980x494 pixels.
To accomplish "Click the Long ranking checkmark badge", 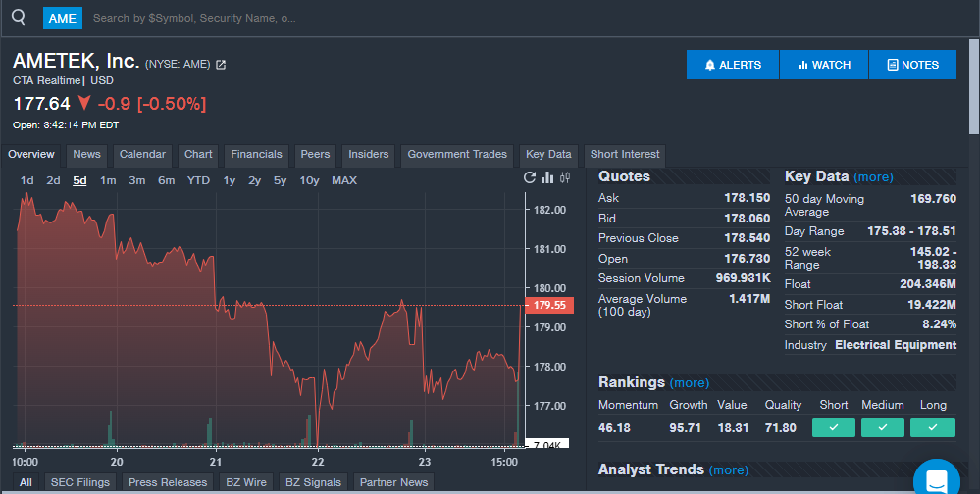I will [933, 427].
